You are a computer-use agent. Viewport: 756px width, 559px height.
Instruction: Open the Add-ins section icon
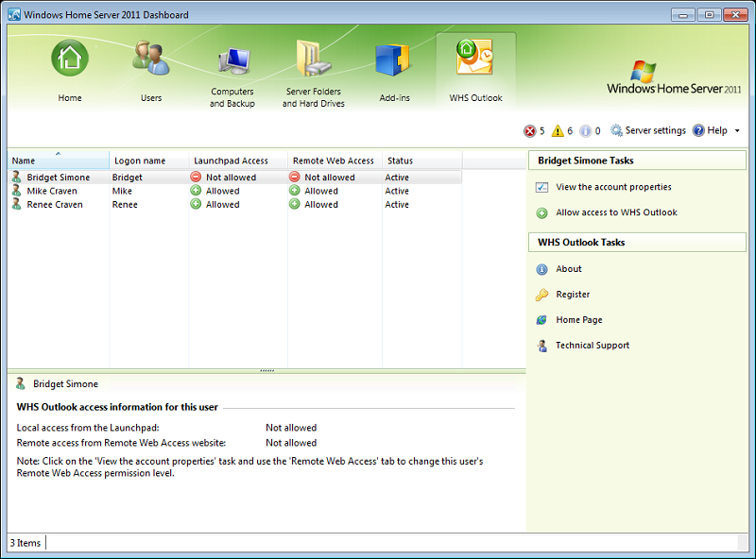tap(392, 59)
